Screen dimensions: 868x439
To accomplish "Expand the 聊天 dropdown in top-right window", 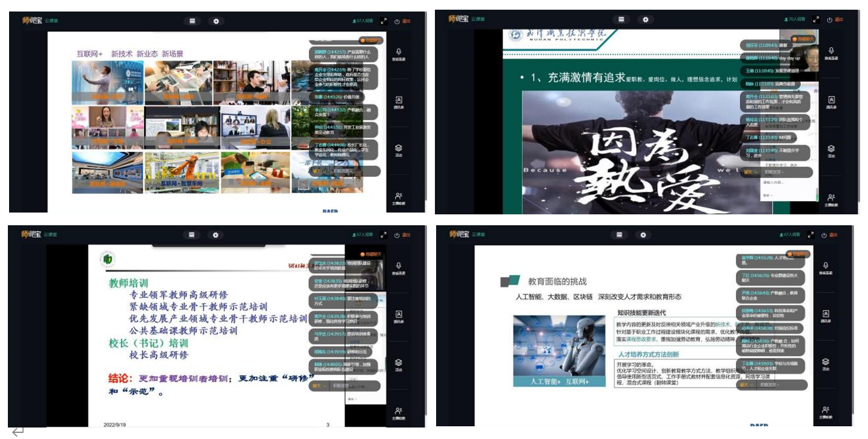I will pos(749,172).
